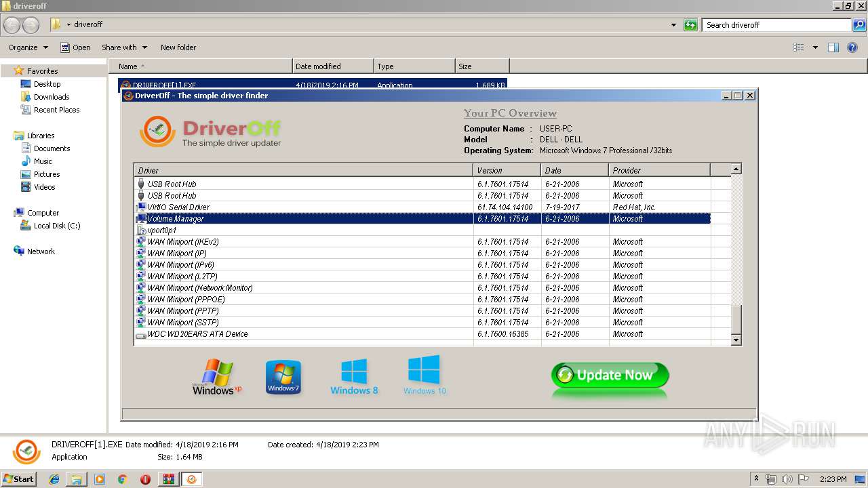The image size is (868, 488).
Task: Click the Your PC Overview heading link
Action: tap(510, 113)
